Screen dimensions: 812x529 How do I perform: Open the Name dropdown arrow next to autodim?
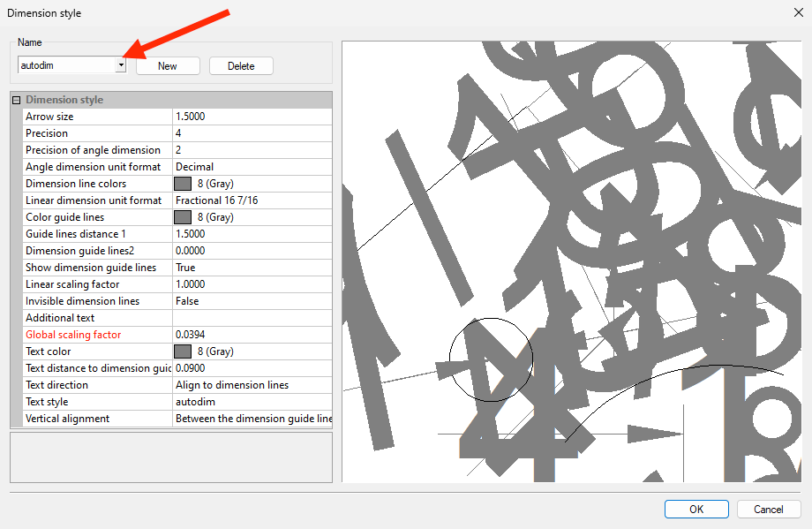click(121, 65)
